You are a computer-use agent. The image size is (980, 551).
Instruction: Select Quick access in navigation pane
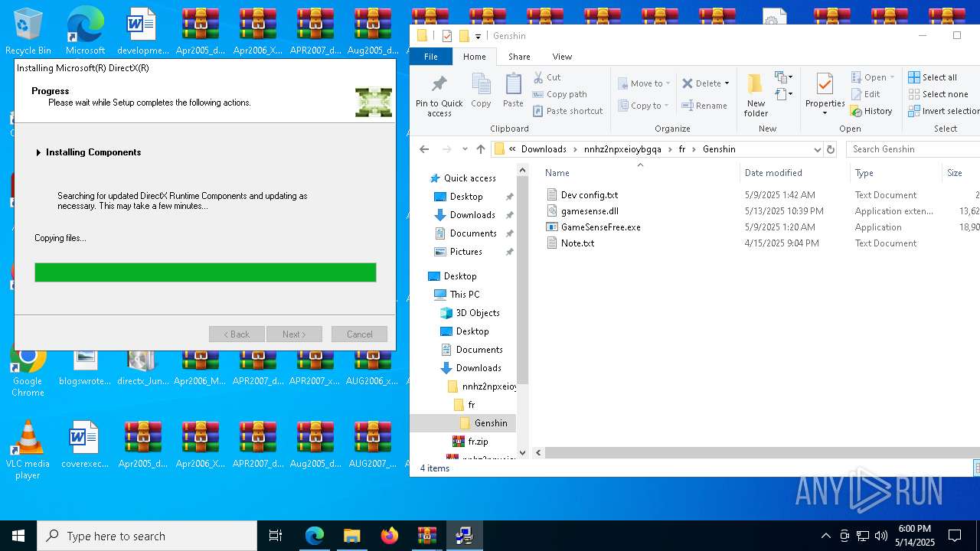[x=470, y=178]
